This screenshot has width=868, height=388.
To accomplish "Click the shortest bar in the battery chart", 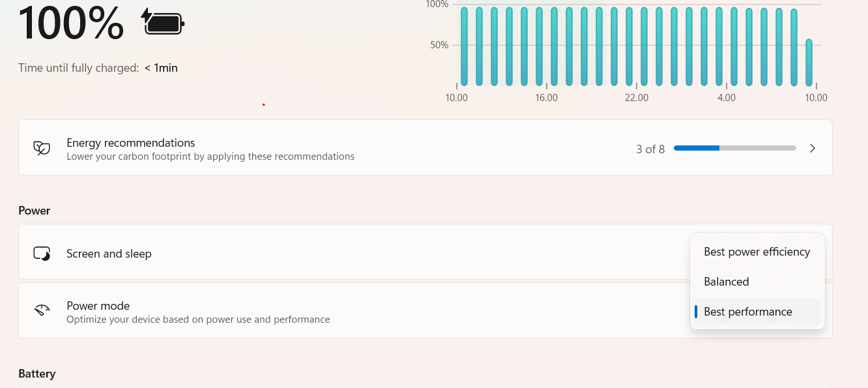I will click(809, 62).
